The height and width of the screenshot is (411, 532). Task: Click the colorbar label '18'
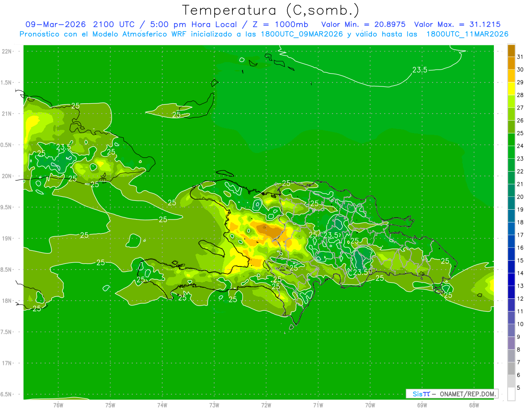coord(520,222)
